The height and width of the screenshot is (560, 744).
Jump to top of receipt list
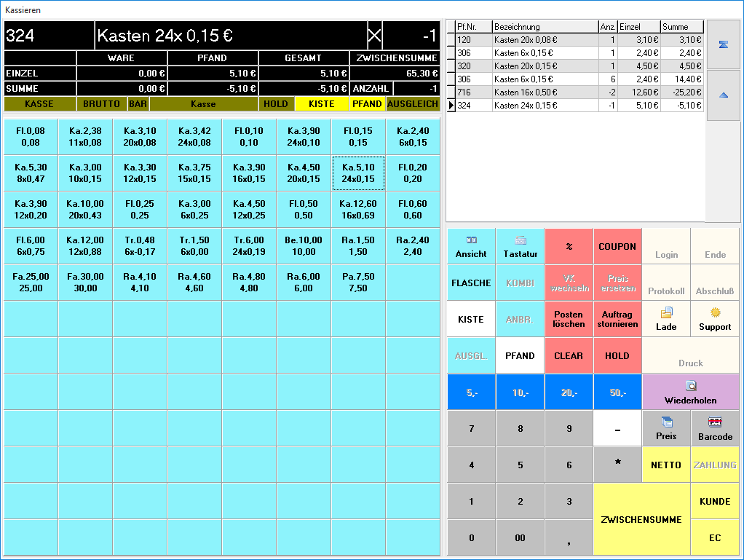[x=723, y=44]
